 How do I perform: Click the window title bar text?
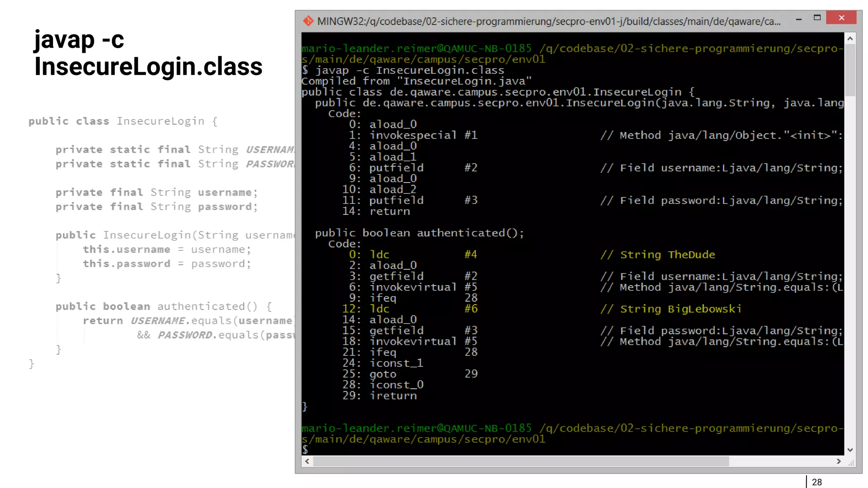(549, 21)
